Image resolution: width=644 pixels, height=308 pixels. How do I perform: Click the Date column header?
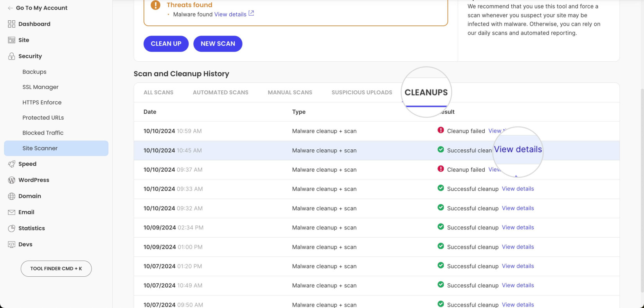coord(150,112)
